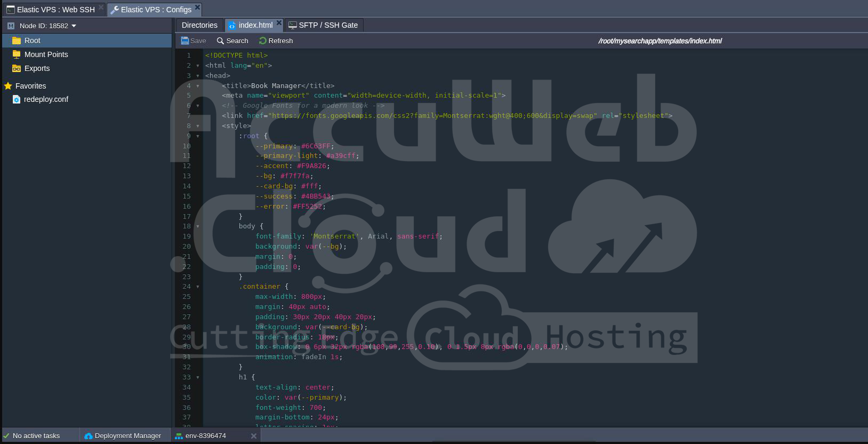Image resolution: width=868 pixels, height=444 pixels.
Task: Close the env-8396474 bottom tab
Action: 254,436
